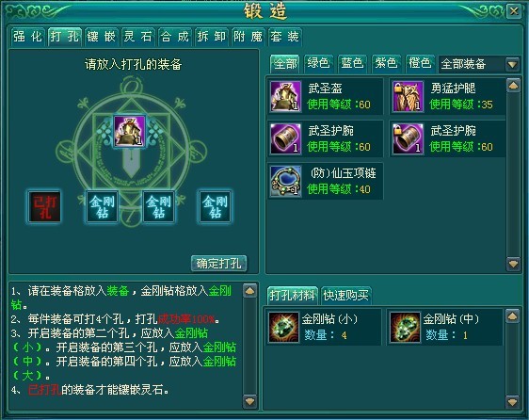Select the 仙玉项链 necklace icon
This screenshot has width=529, height=420.
click(x=285, y=181)
